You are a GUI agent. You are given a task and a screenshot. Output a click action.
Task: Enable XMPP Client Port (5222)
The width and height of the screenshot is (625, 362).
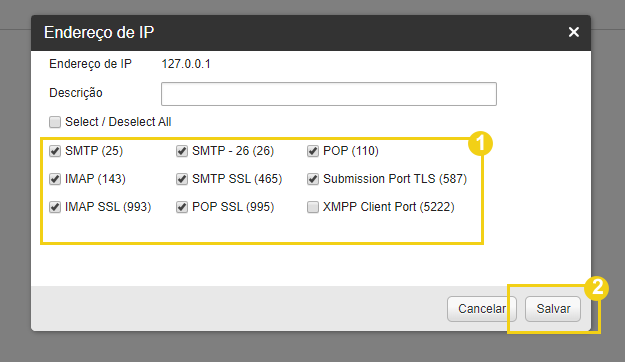tap(313, 207)
